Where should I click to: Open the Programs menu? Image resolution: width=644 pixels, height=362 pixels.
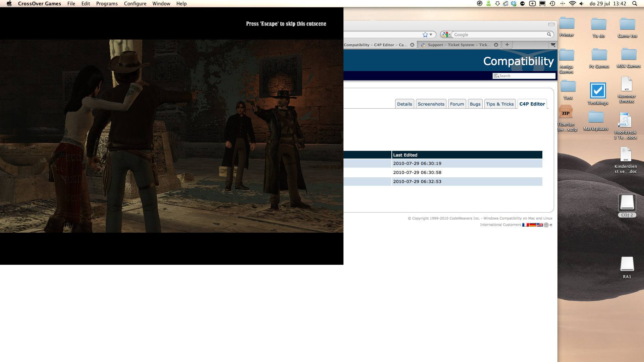point(107,4)
